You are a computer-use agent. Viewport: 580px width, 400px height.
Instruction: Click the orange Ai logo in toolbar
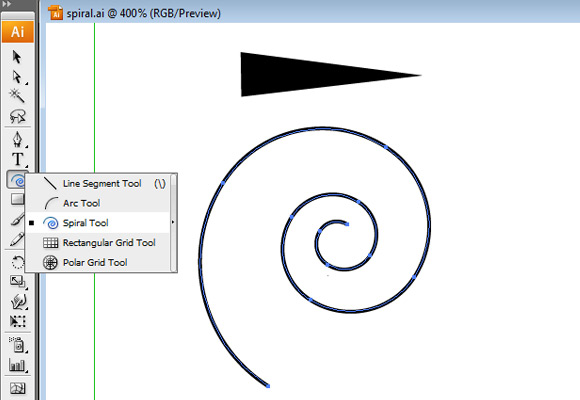tap(17, 31)
